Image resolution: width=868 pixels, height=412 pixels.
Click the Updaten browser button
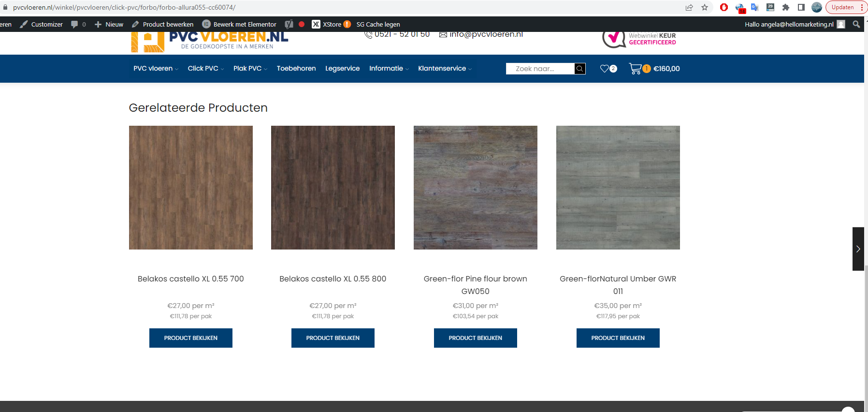click(x=843, y=7)
